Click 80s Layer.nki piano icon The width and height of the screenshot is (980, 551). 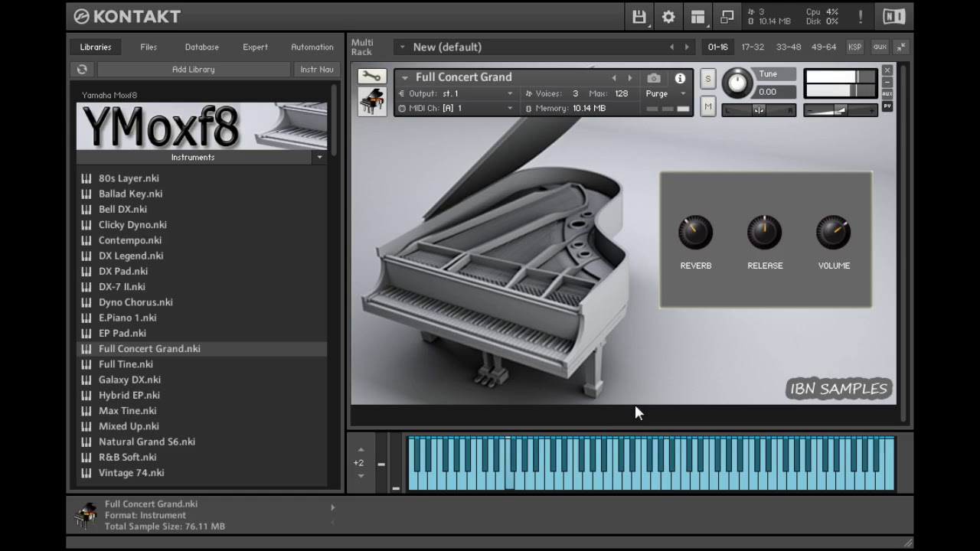coord(87,178)
